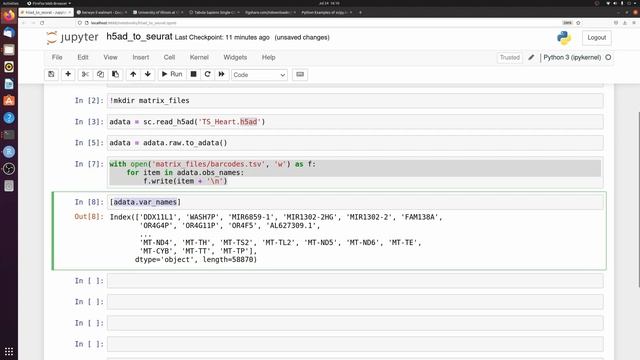Image resolution: width=640 pixels, height=360 pixels.
Task: Open Thunderbird mail from the dock
Action: tap(9, 33)
